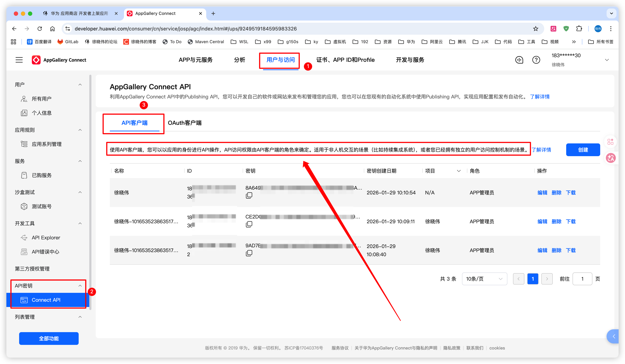Screen dimensions: 625x364
Task: Open the help question mark icon
Action: tap(536, 60)
